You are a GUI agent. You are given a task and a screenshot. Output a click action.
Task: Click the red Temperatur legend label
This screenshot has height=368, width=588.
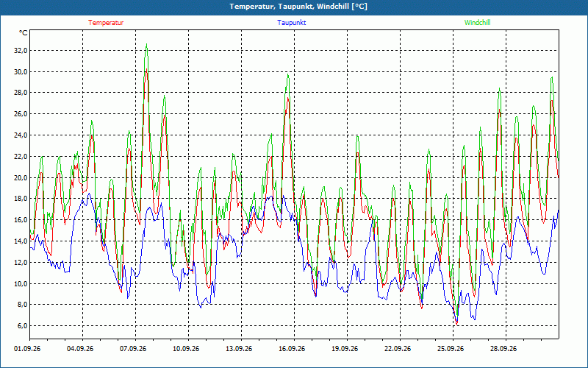pos(106,23)
